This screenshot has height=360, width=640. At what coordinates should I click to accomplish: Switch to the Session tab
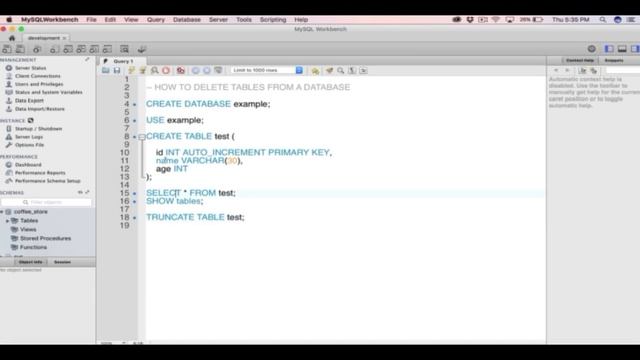click(x=62, y=262)
